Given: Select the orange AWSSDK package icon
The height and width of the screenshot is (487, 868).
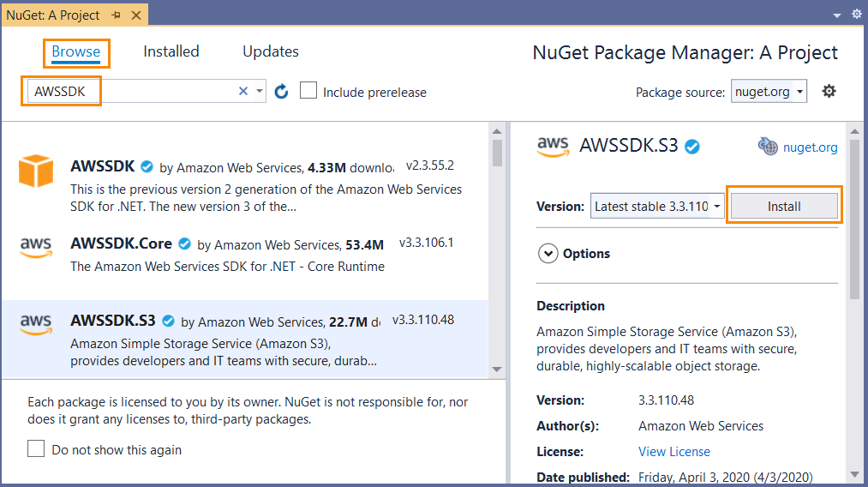Looking at the screenshot, I should [36, 171].
